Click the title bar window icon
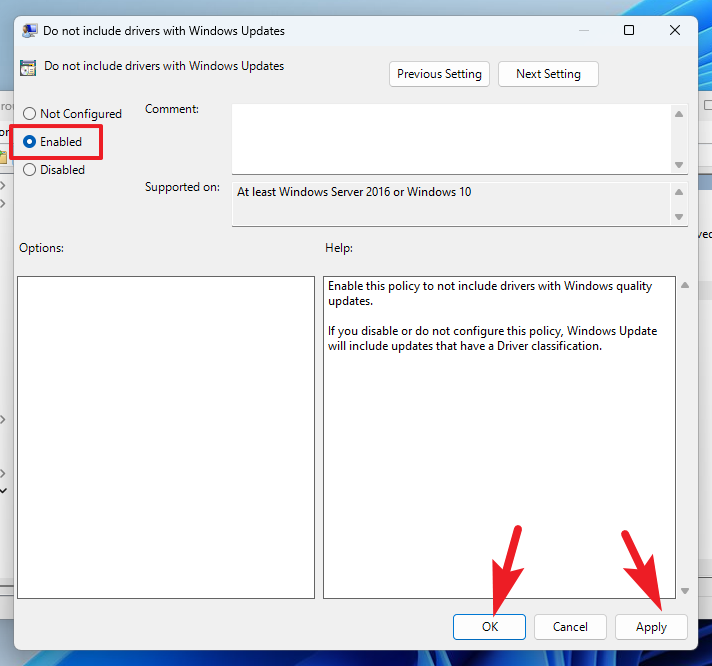Image resolution: width=712 pixels, height=666 pixels. pos(30,31)
